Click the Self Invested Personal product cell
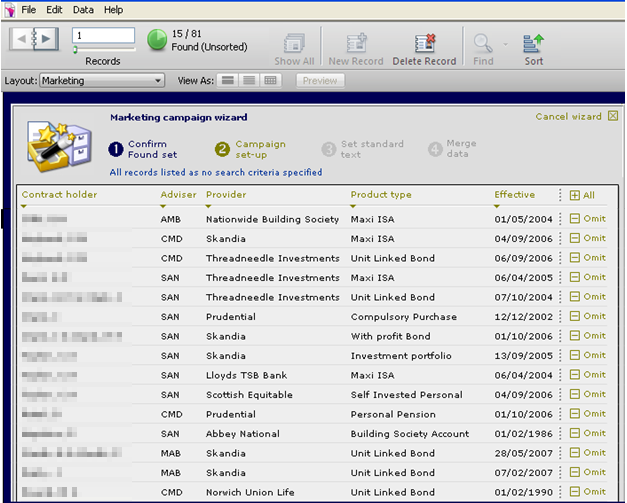Screen dimensions: 627x503 pos(407,395)
